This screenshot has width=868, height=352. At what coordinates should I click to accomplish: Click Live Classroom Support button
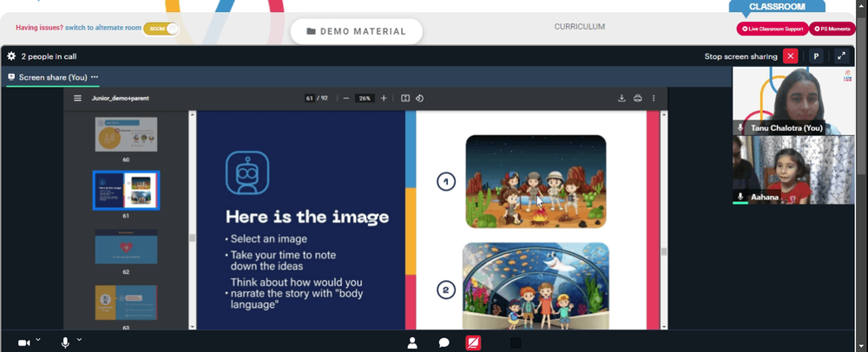tap(773, 29)
